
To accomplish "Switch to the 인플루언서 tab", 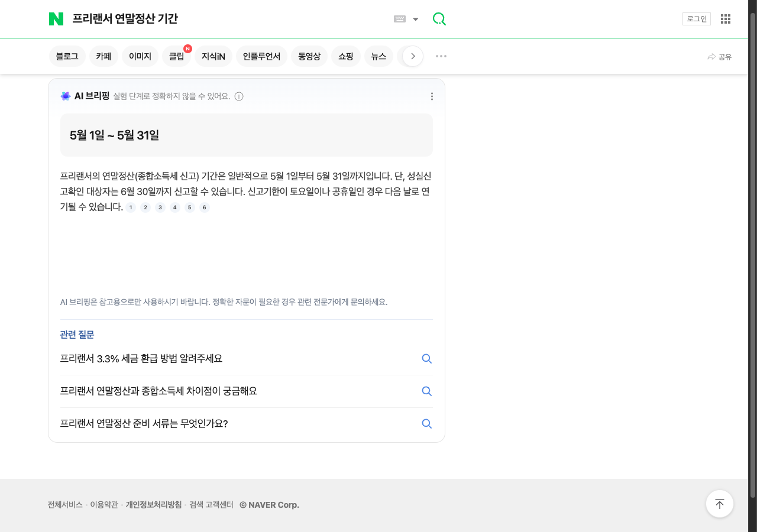I will tap(261, 56).
